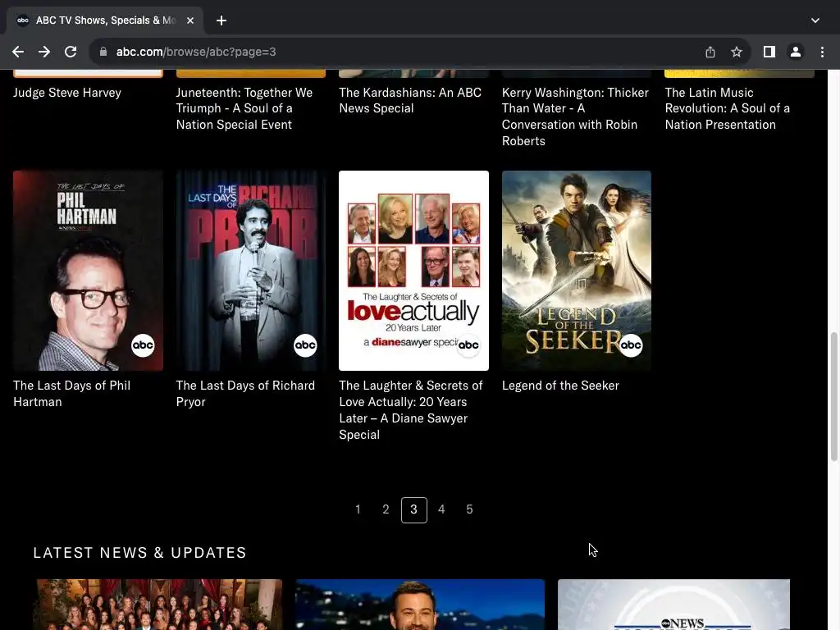840x630 pixels.
Task: Click Laughter & Secrets of Love Actually title
Action: pos(411,410)
